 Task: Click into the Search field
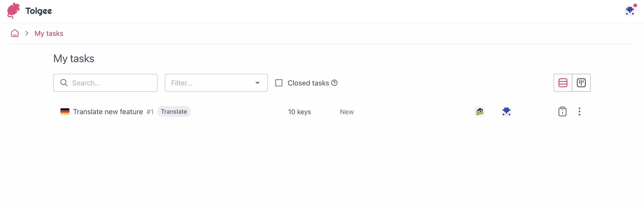coord(105,83)
